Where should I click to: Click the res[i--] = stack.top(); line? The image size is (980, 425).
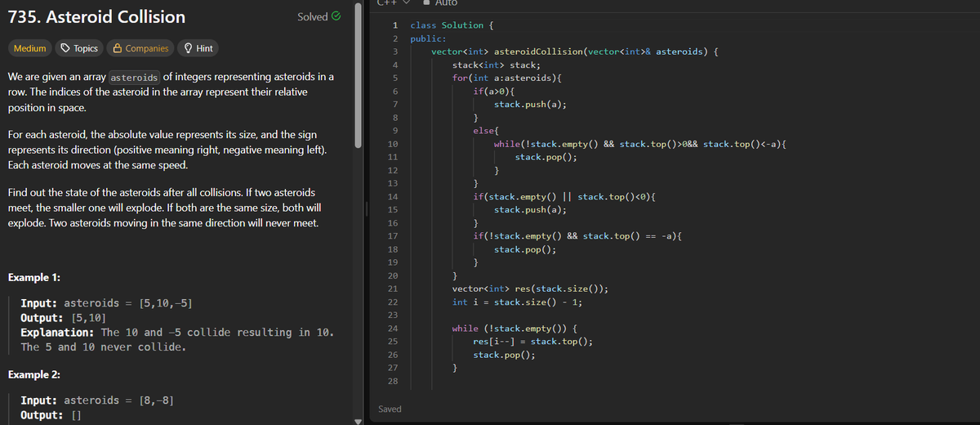(x=533, y=342)
